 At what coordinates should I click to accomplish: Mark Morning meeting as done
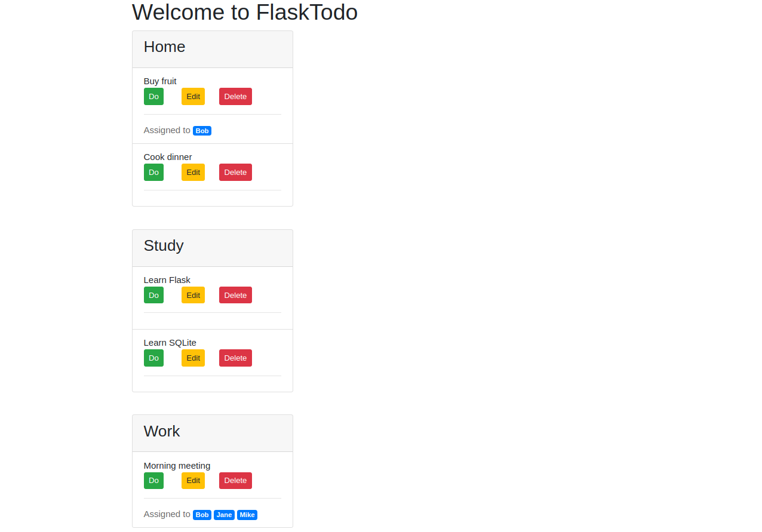point(153,481)
